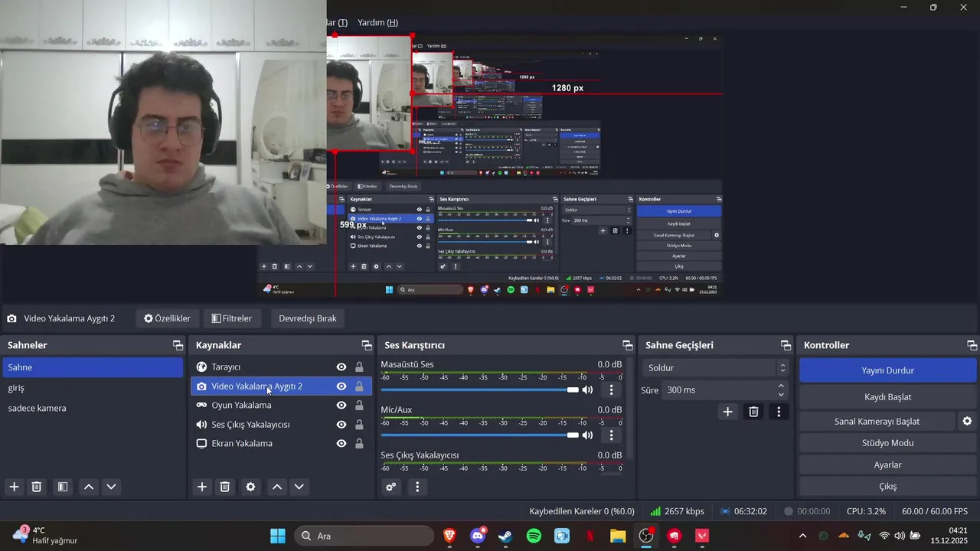Unlock the Oyun Yakalama source
This screenshot has width=980, height=551.
pyautogui.click(x=359, y=406)
